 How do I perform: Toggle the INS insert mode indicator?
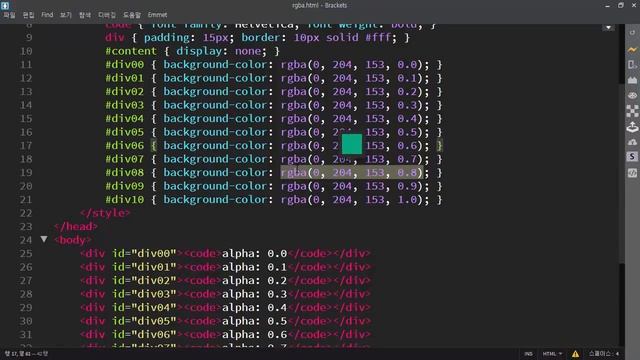point(528,354)
